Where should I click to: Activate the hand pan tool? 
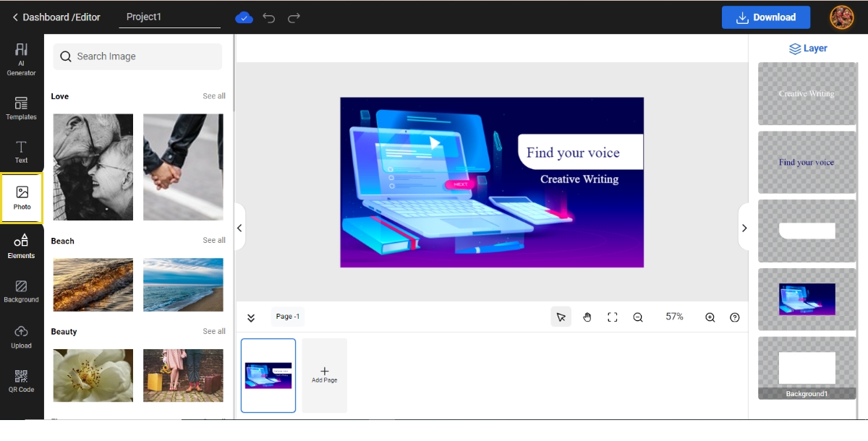click(587, 317)
